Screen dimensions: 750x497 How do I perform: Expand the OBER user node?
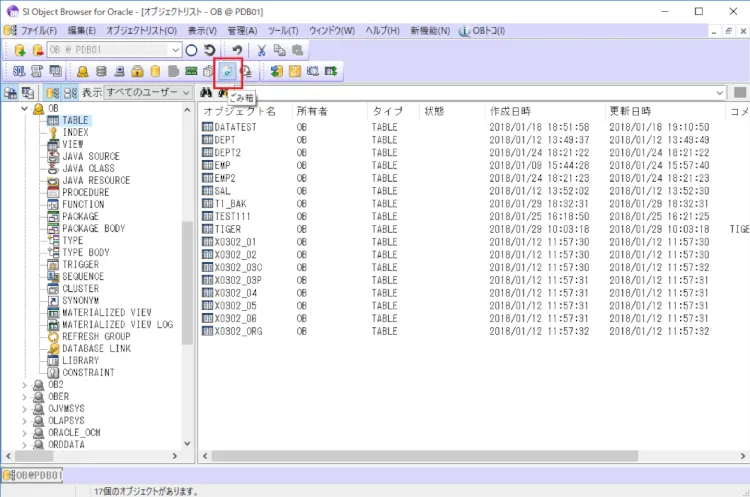[x=24, y=397]
